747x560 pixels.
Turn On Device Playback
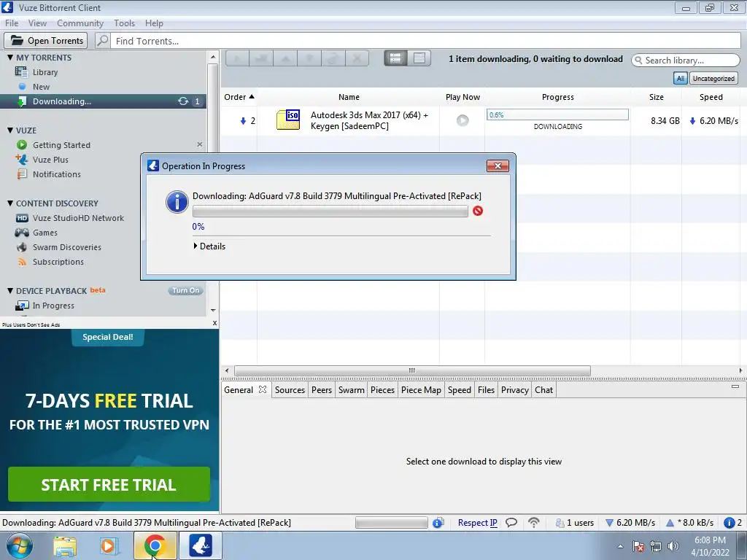(x=186, y=290)
